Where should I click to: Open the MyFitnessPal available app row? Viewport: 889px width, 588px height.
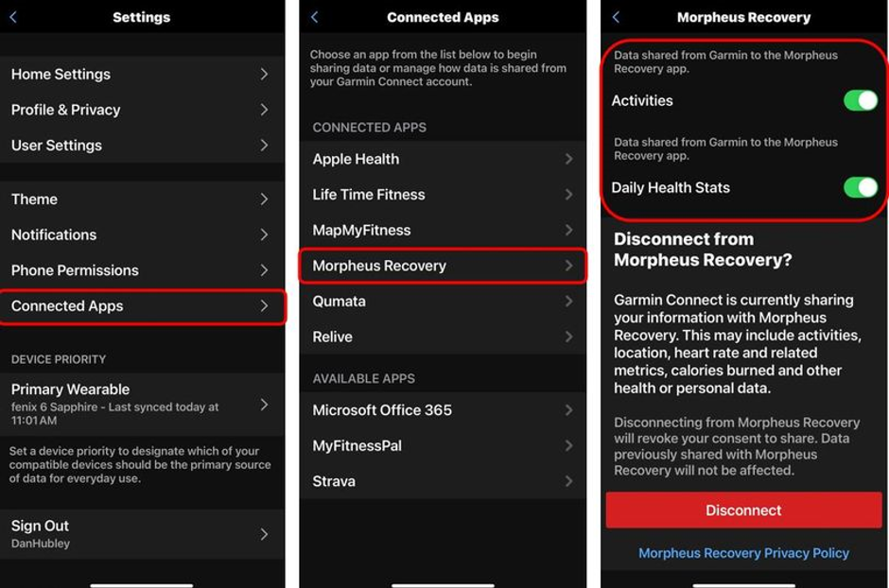click(x=443, y=446)
